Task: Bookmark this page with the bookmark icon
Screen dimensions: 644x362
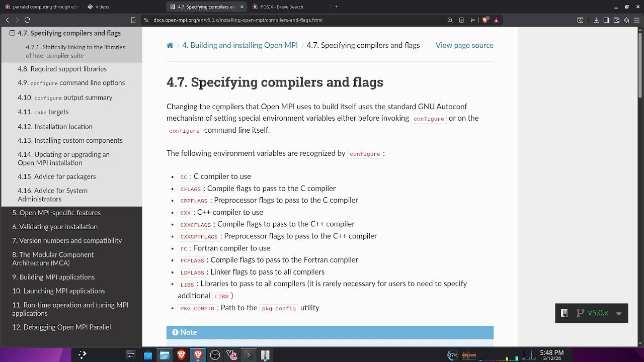Action: (x=133, y=20)
